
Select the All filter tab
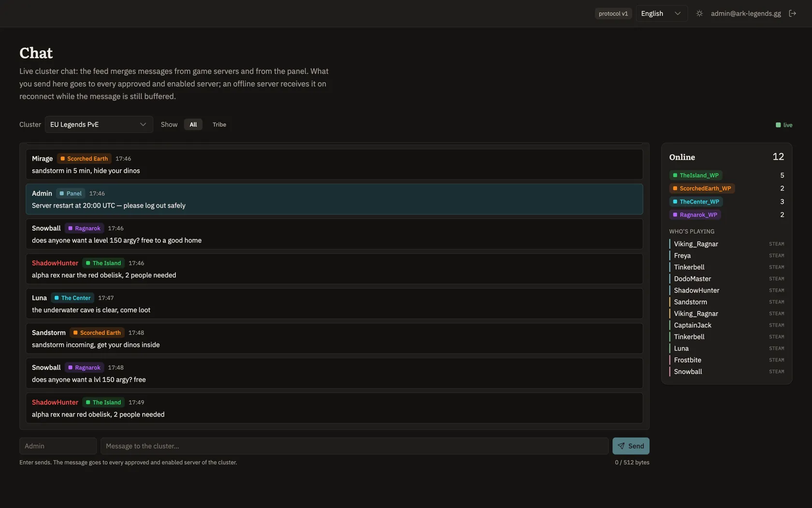click(193, 125)
